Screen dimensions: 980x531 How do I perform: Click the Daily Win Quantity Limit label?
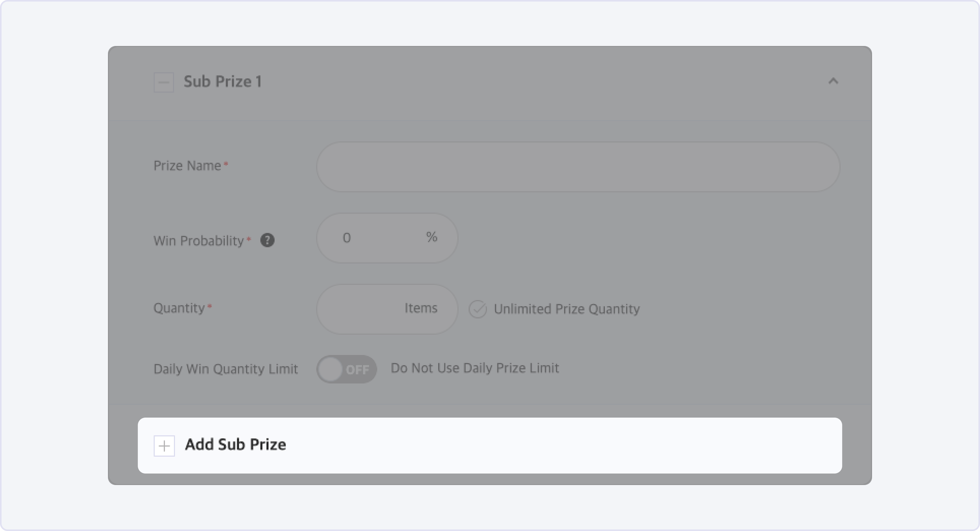pyautogui.click(x=226, y=369)
